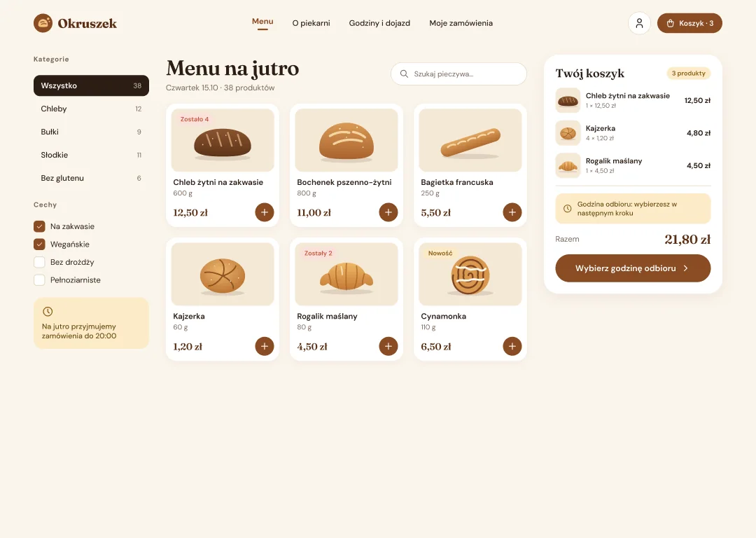The image size is (756, 538).
Task: Uncheck the Wegańskie filter
Action: click(39, 244)
